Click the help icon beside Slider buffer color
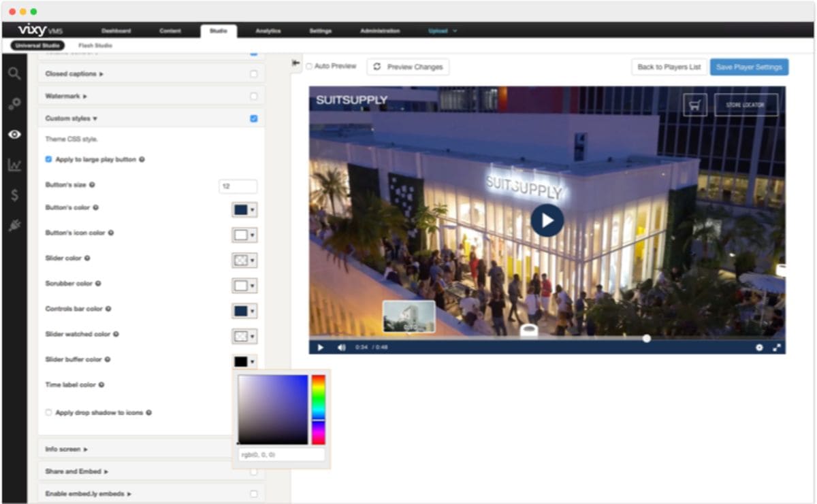 click(x=108, y=359)
